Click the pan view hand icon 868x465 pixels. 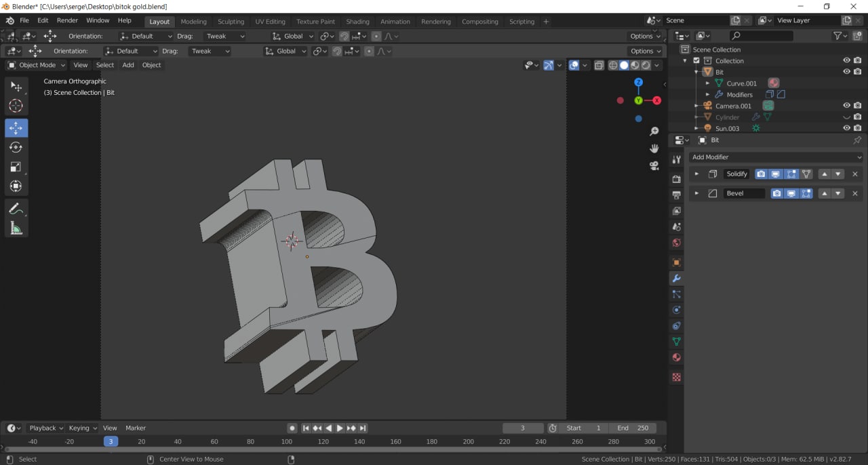654,148
